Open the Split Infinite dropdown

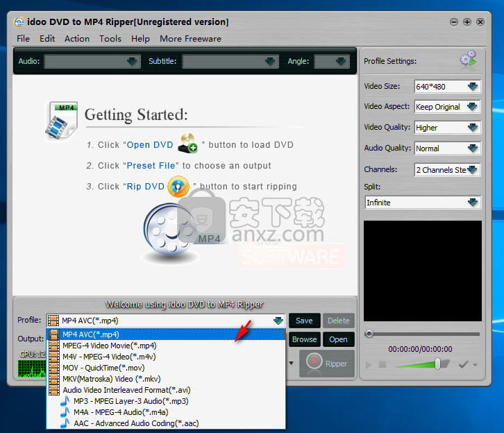(423, 203)
